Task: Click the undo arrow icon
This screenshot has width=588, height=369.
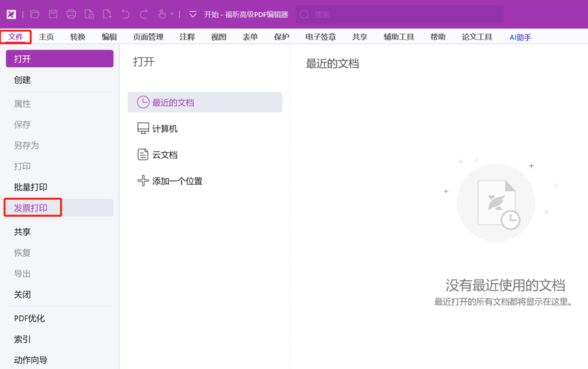Action: pyautogui.click(x=125, y=14)
